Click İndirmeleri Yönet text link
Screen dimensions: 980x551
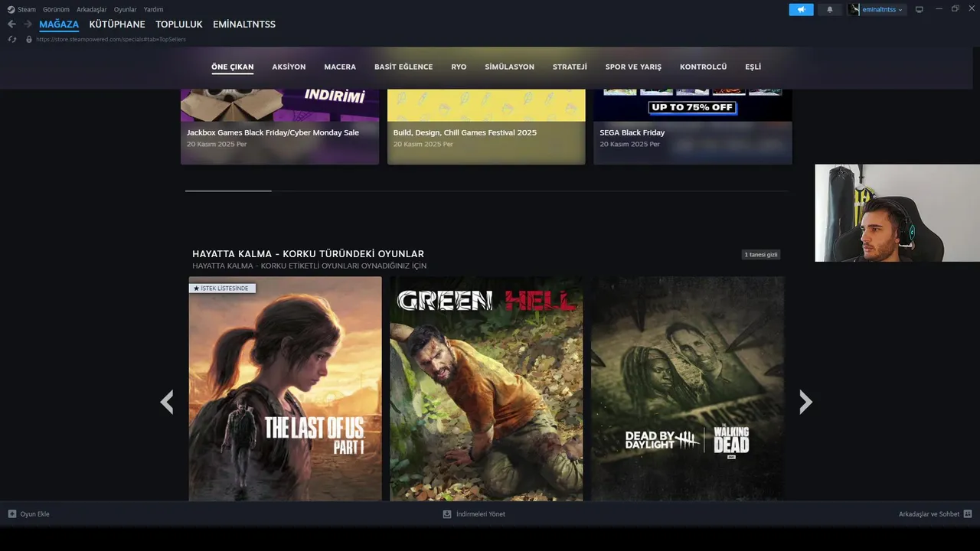click(481, 514)
